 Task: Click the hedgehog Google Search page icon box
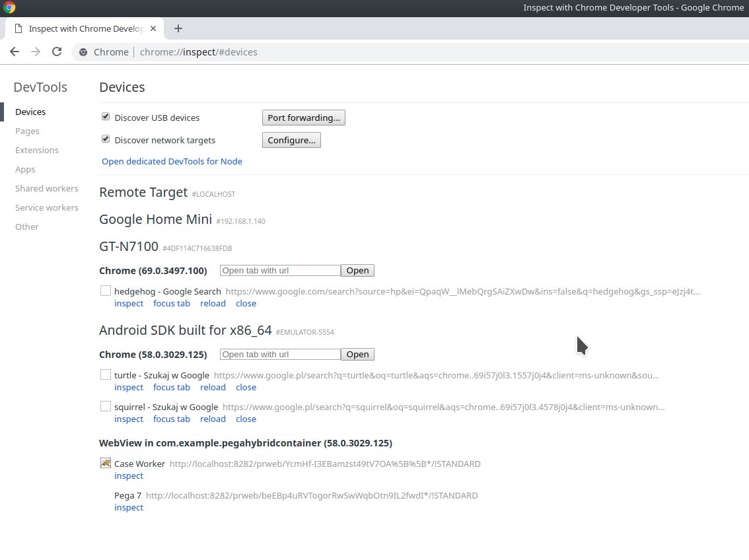106,291
